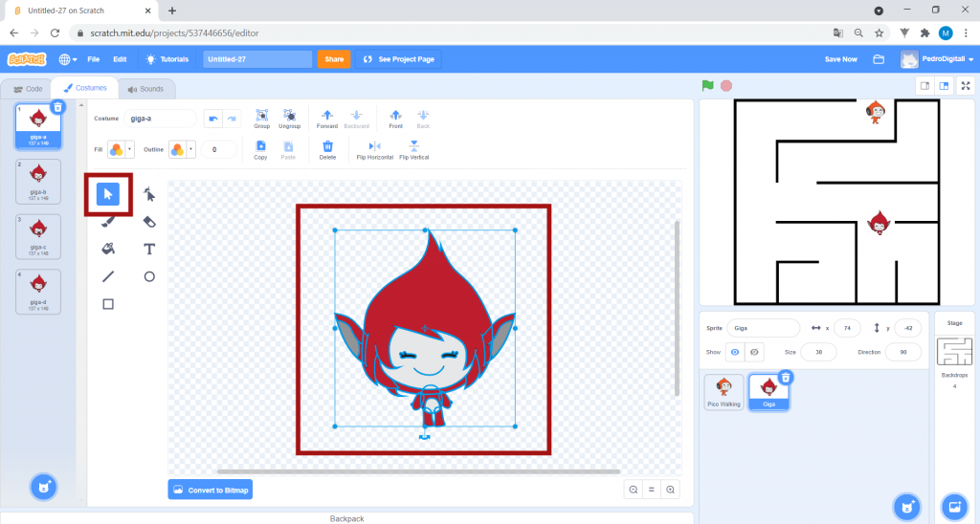Select the Pico Walking sprite
This screenshot has height=524, width=980.
[x=724, y=392]
